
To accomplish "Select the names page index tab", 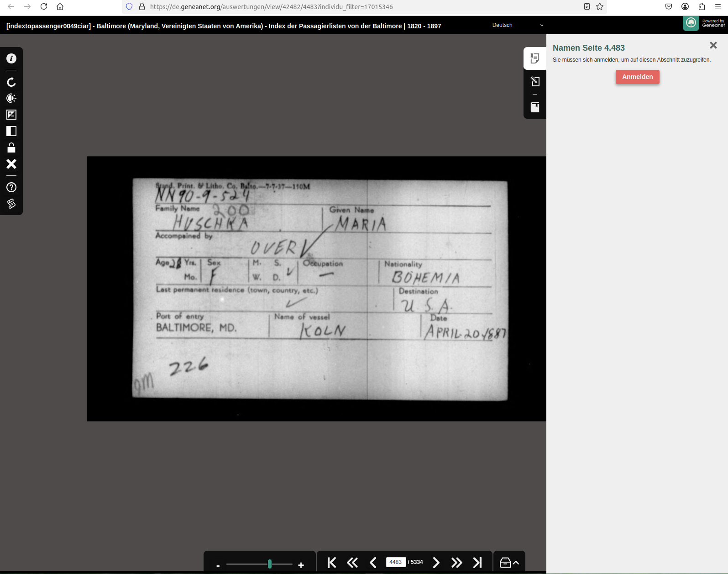I will coord(535,58).
